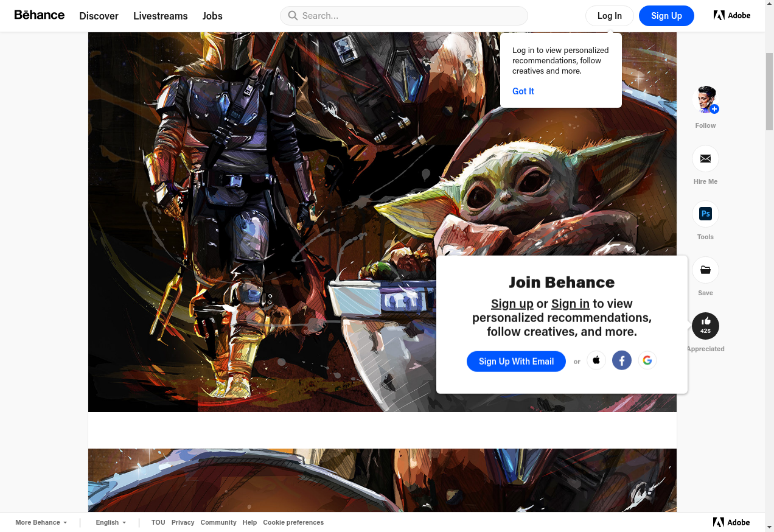Click the Behance logo in header
Viewport: 774px width, 532px height.
click(x=40, y=15)
